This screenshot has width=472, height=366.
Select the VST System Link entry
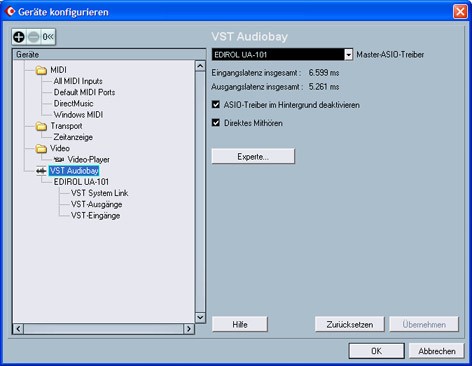(x=99, y=193)
